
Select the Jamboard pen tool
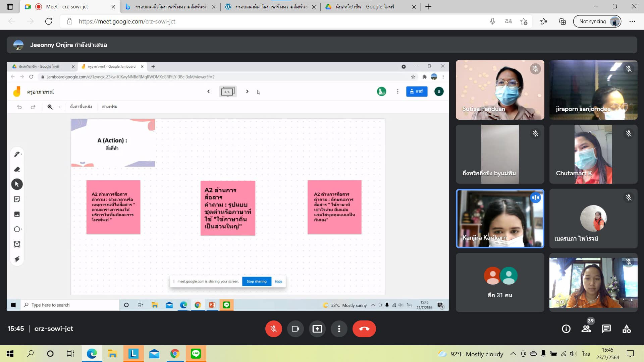[x=17, y=154]
